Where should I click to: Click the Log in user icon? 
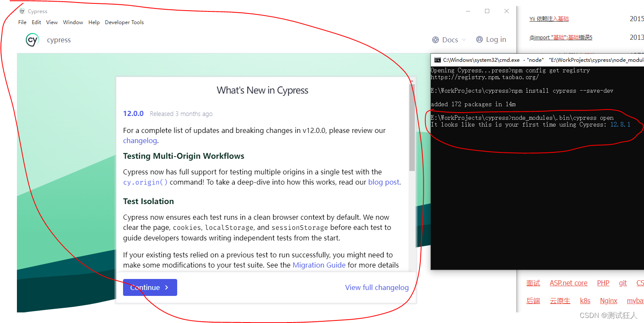[479, 39]
